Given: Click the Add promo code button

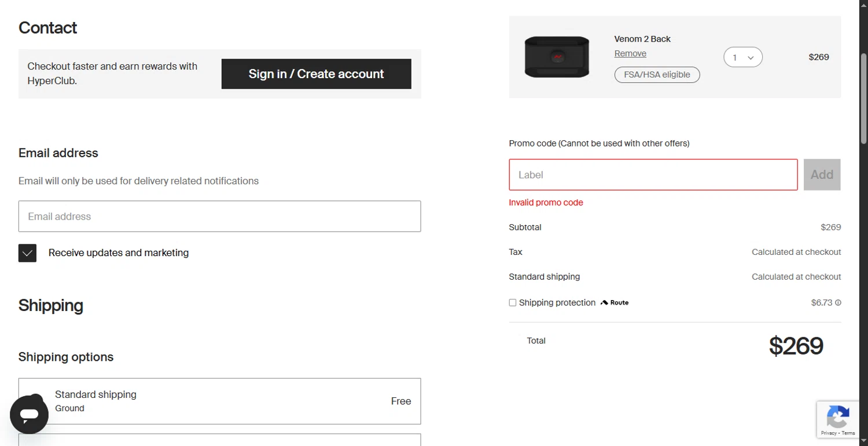Looking at the screenshot, I should click(822, 174).
